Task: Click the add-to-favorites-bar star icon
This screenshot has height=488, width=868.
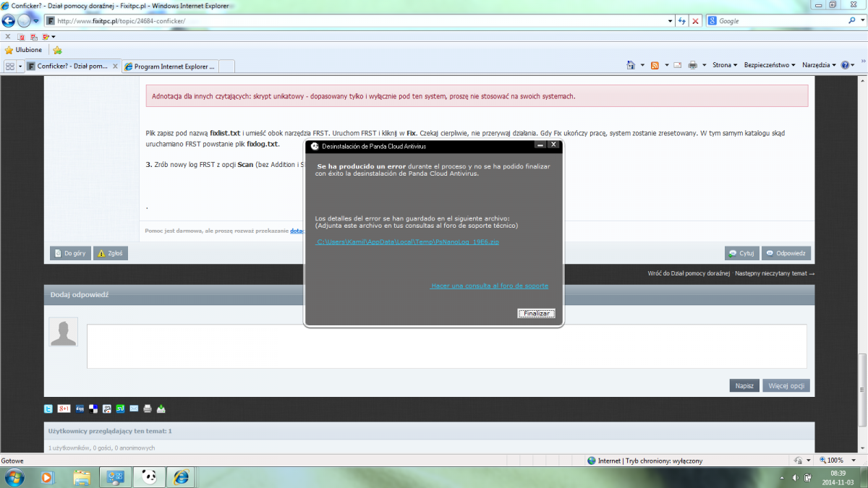Action: [57, 50]
